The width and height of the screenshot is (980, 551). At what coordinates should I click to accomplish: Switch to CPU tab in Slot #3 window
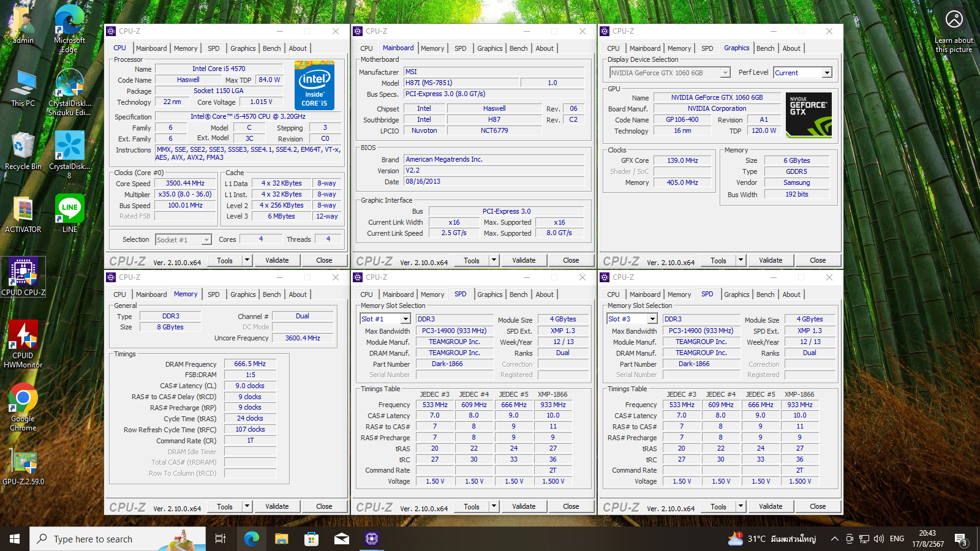tap(613, 294)
